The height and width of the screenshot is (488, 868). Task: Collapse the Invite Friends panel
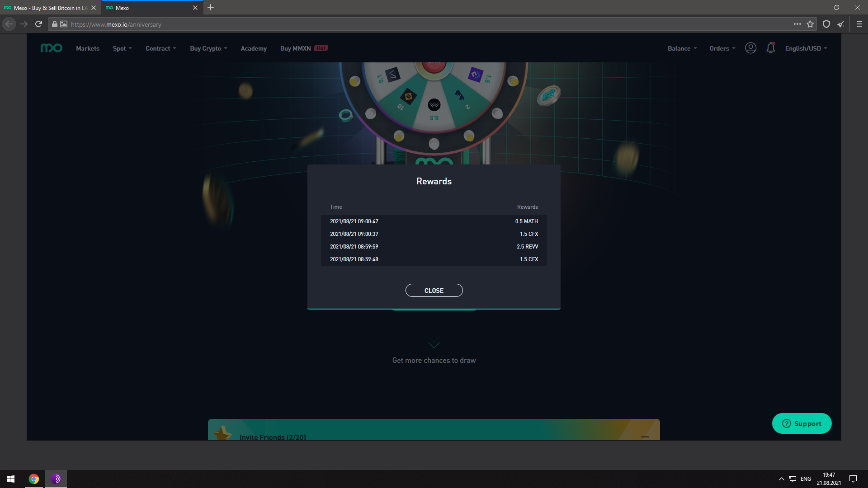(x=645, y=437)
